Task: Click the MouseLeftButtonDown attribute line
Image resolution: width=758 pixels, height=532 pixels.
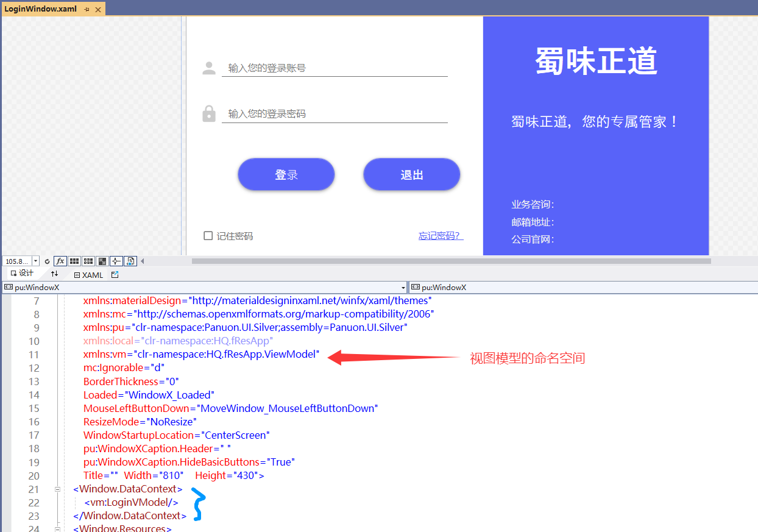Action: pos(231,408)
